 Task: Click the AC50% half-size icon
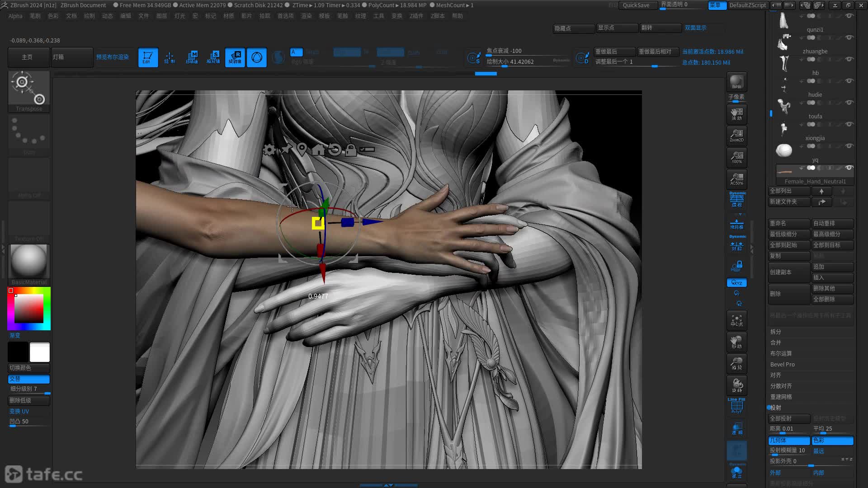click(736, 179)
